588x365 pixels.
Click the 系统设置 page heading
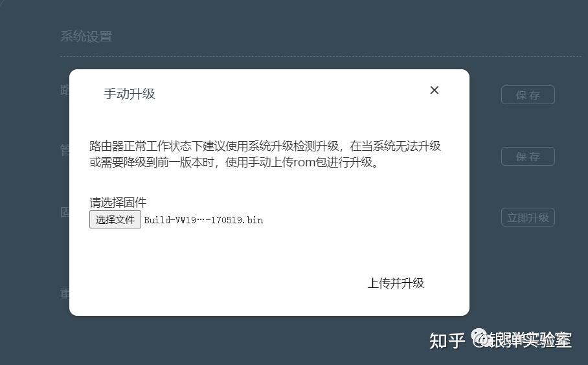coord(86,36)
